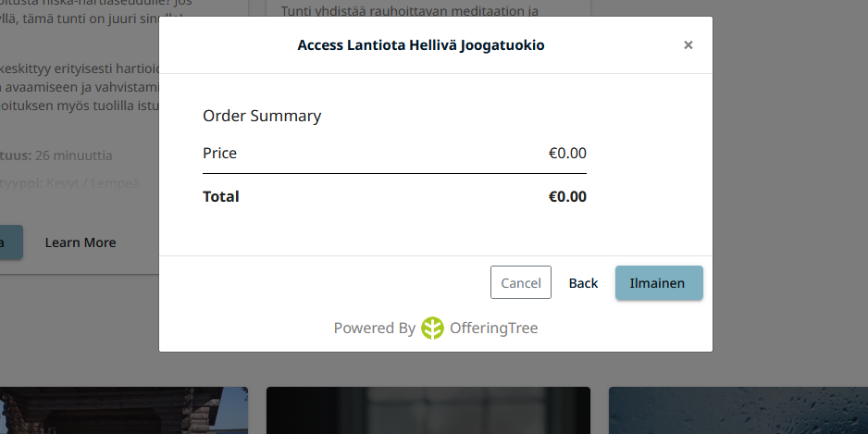Viewport: 868px width, 434px height.
Task: Click the Order Summary heading
Action: (262, 117)
